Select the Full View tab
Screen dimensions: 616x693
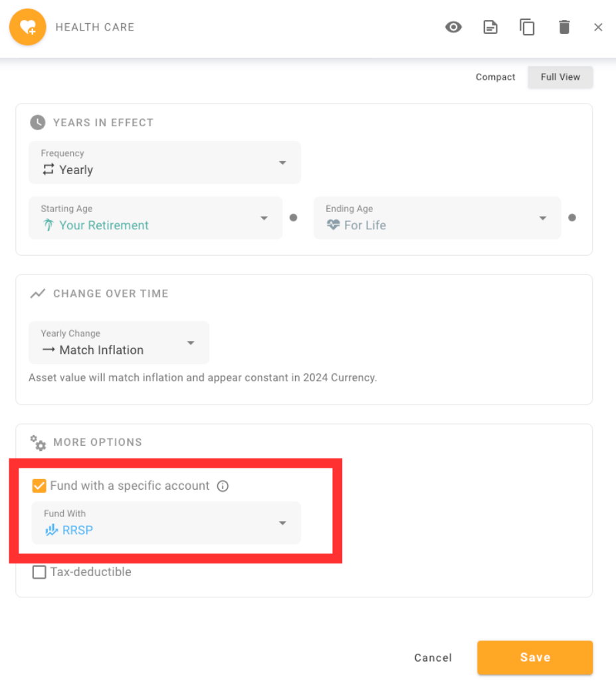560,77
